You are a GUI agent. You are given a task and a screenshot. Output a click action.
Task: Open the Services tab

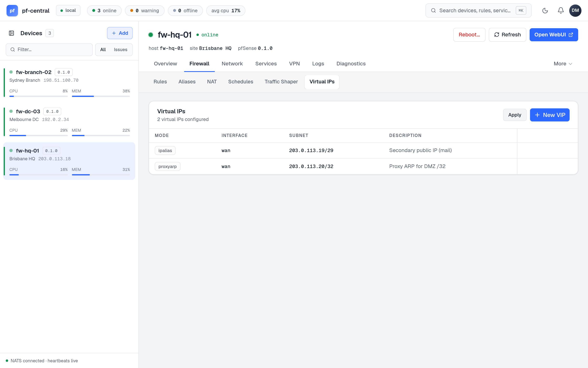click(x=266, y=64)
